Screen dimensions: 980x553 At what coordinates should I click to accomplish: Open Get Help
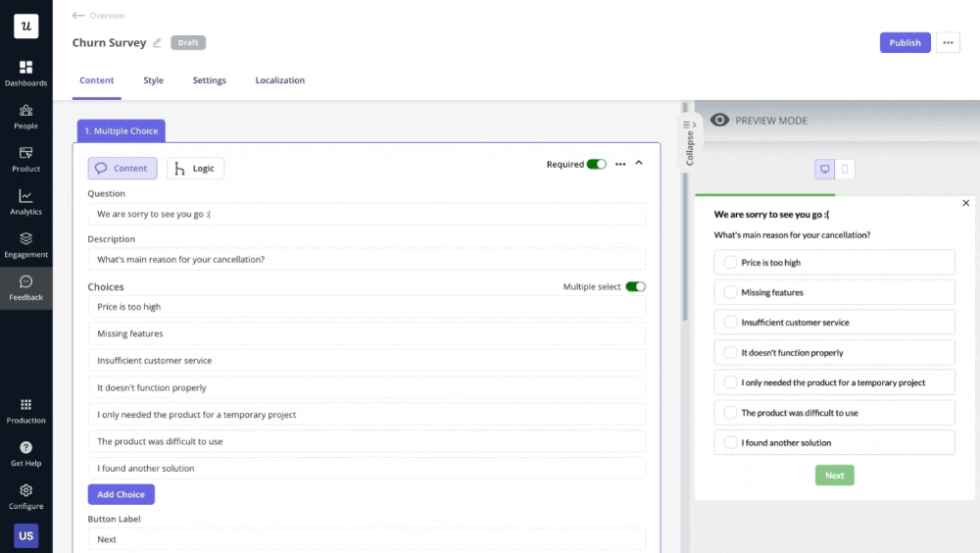[x=25, y=454]
